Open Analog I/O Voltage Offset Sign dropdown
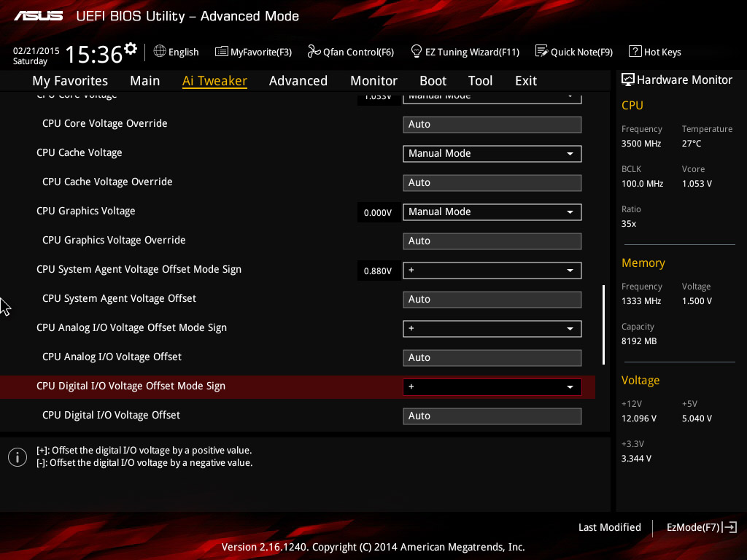Screen dimensions: 747x560 [492, 329]
